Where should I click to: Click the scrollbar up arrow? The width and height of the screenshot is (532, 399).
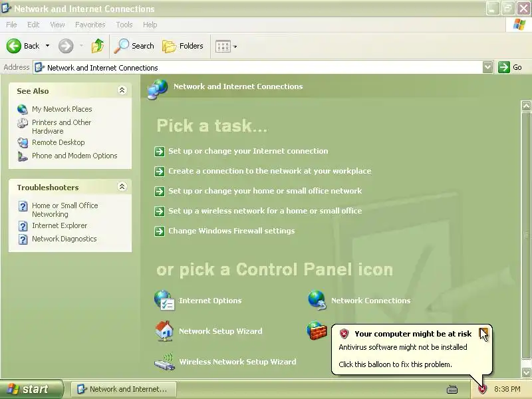click(x=526, y=106)
